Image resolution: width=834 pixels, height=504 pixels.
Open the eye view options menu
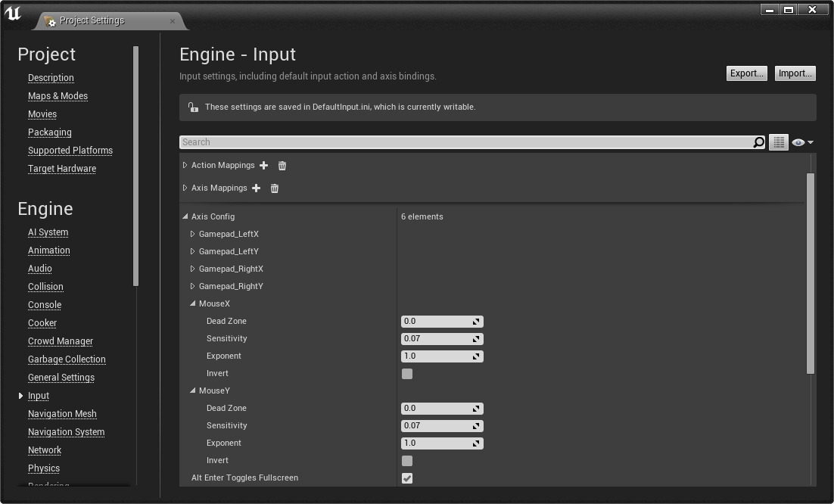(801, 142)
